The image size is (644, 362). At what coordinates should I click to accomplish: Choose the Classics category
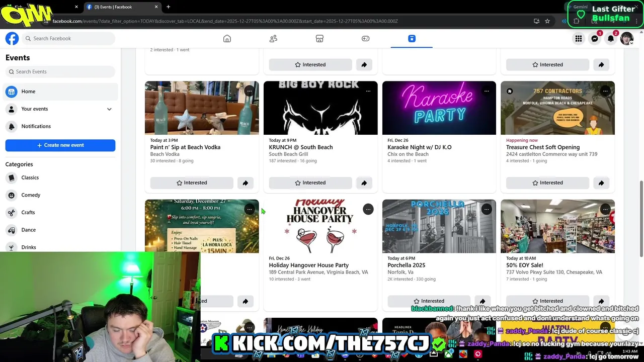[30, 177]
